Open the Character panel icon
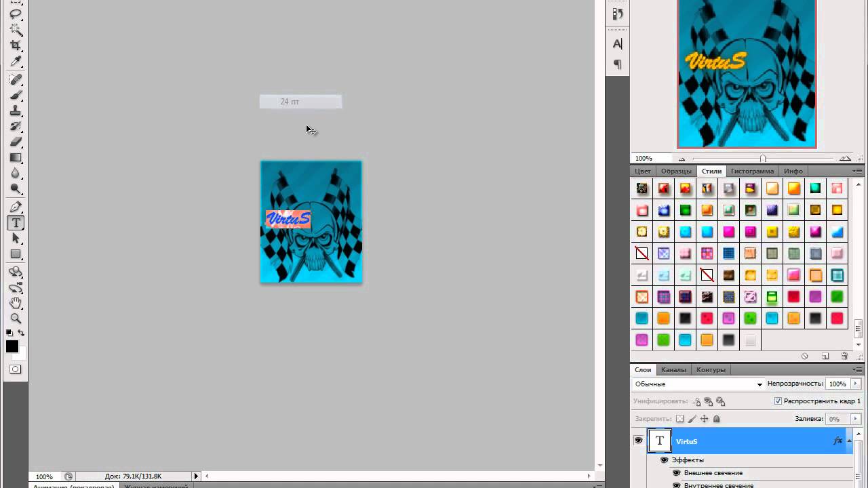 (617, 43)
